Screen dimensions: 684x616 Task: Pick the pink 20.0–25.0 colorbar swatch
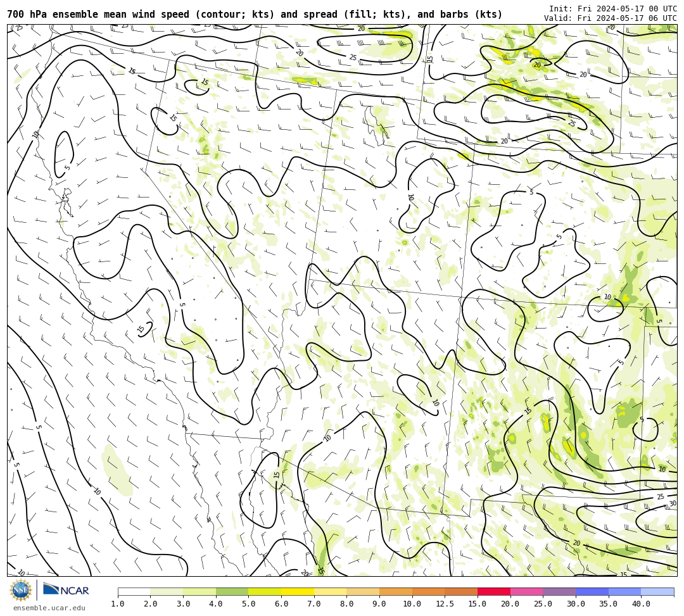click(x=526, y=591)
